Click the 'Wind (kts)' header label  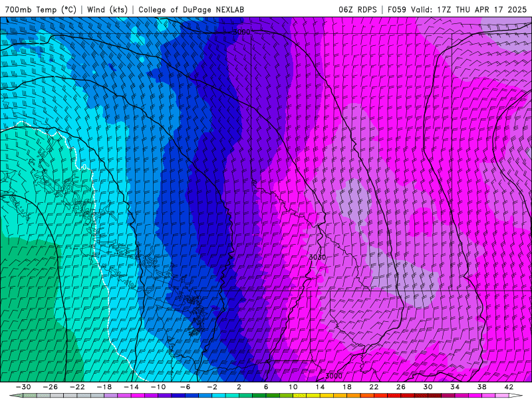pyautogui.click(x=108, y=9)
